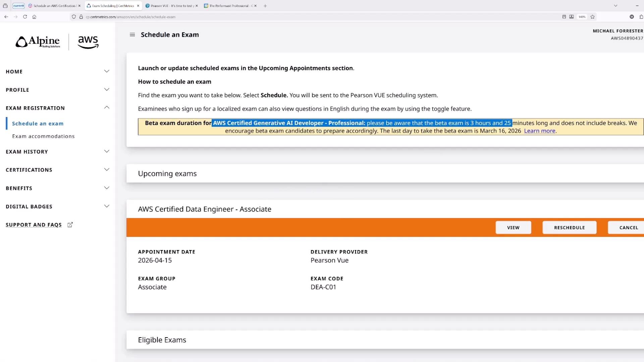Image resolution: width=644 pixels, height=362 pixels.
Task: Open tracking protection shield icon
Action: pos(74,17)
